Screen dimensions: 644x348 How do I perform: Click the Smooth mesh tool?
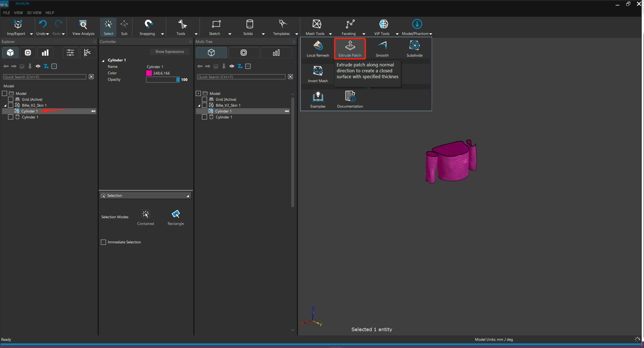tap(382, 48)
